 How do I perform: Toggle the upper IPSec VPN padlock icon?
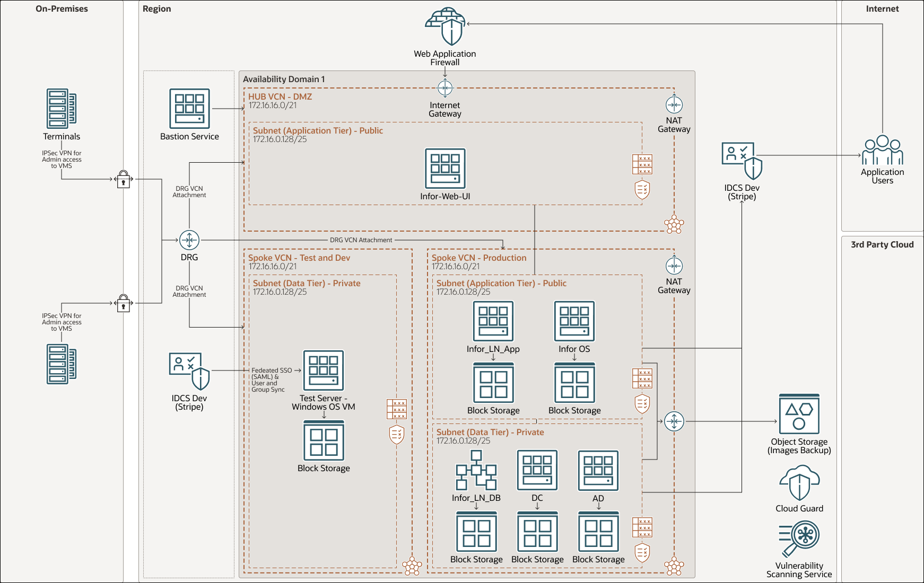pos(123,180)
